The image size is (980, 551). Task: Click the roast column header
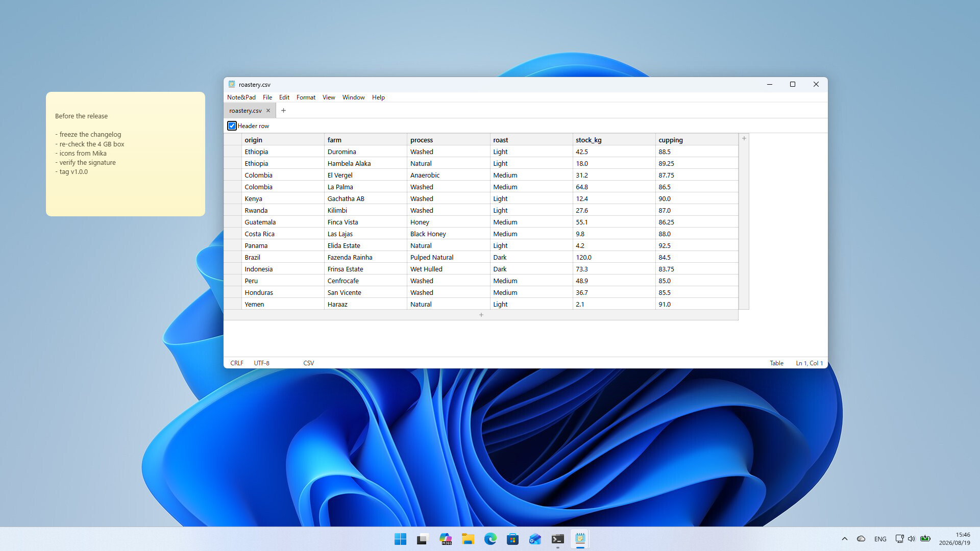pyautogui.click(x=531, y=140)
